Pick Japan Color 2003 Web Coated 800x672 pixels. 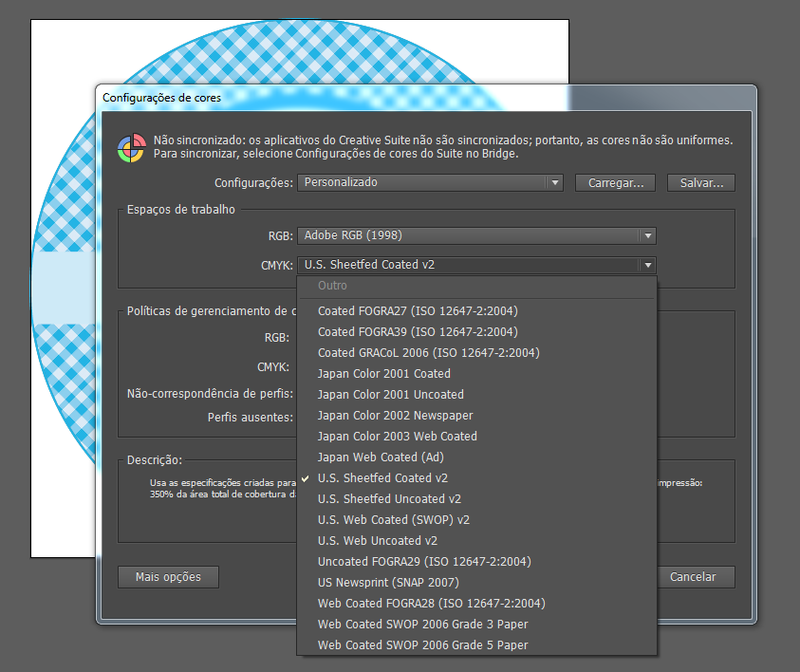coord(476,437)
